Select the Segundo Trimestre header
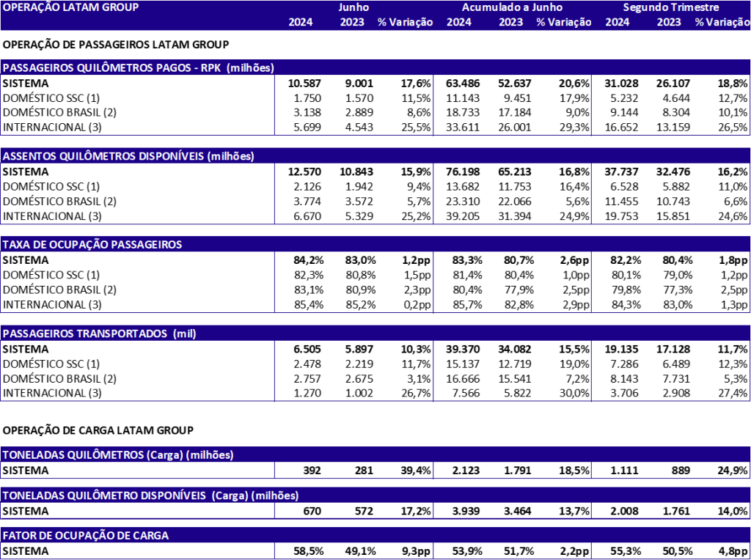Viewport: 751px width, 560px height. [670, 7]
